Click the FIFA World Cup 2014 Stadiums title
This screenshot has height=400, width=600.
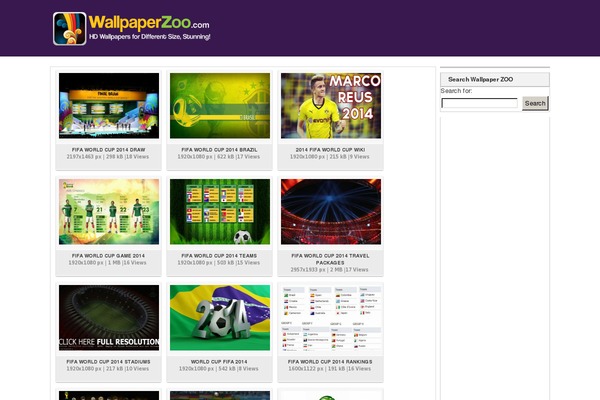click(x=108, y=362)
